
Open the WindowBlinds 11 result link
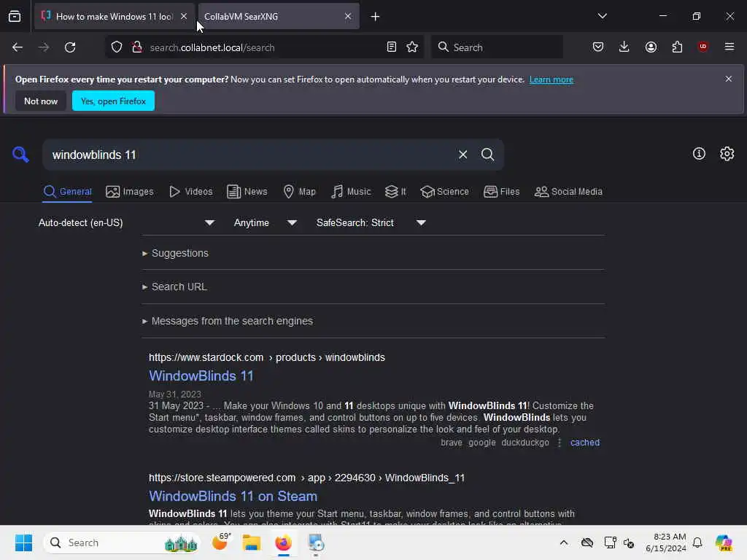[x=201, y=376]
